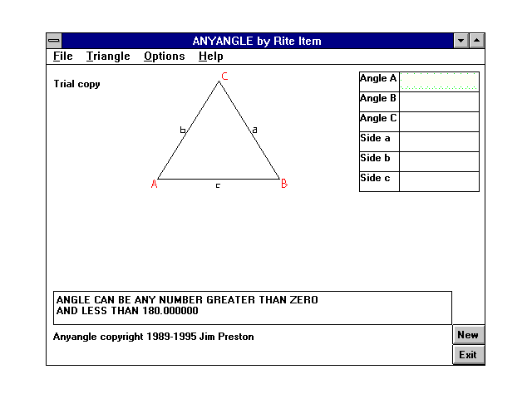
Task: Open the window system control menu
Action: click(54, 41)
